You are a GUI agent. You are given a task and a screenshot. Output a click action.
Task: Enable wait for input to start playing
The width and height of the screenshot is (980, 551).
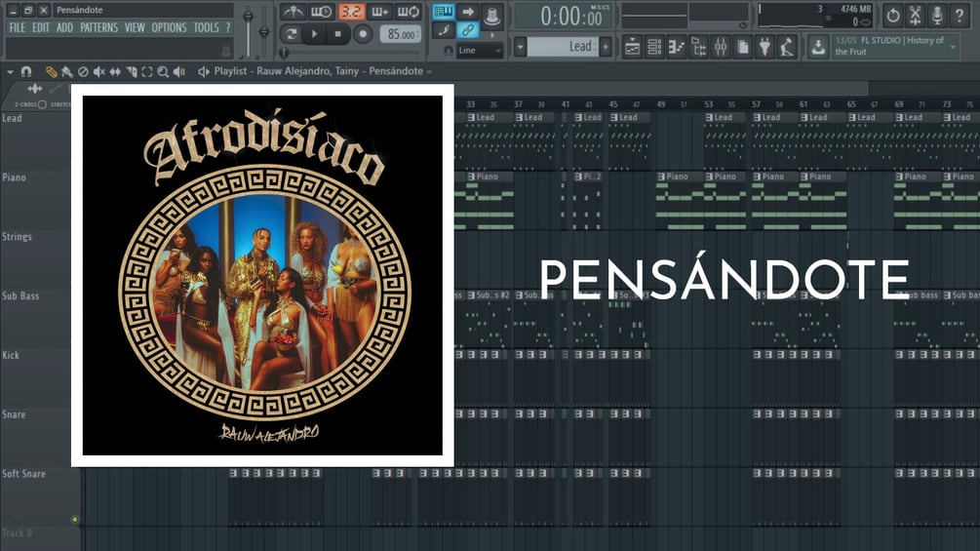click(x=321, y=12)
